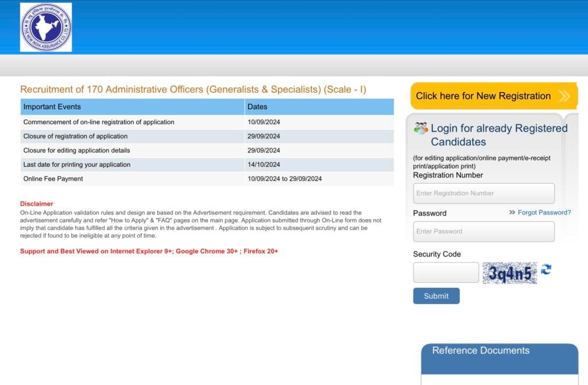Image resolution: width=588 pixels, height=385 pixels.
Task: Click the browser support notice in red
Action: pos(149,251)
